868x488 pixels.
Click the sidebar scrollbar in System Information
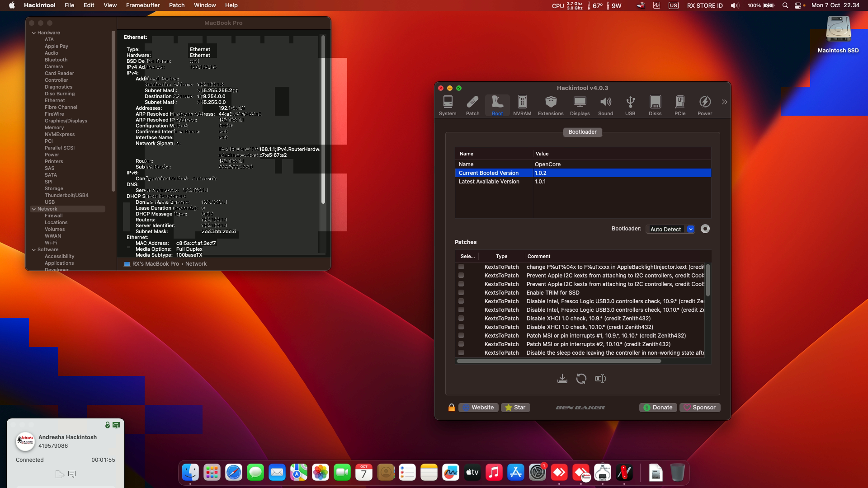tap(113, 111)
